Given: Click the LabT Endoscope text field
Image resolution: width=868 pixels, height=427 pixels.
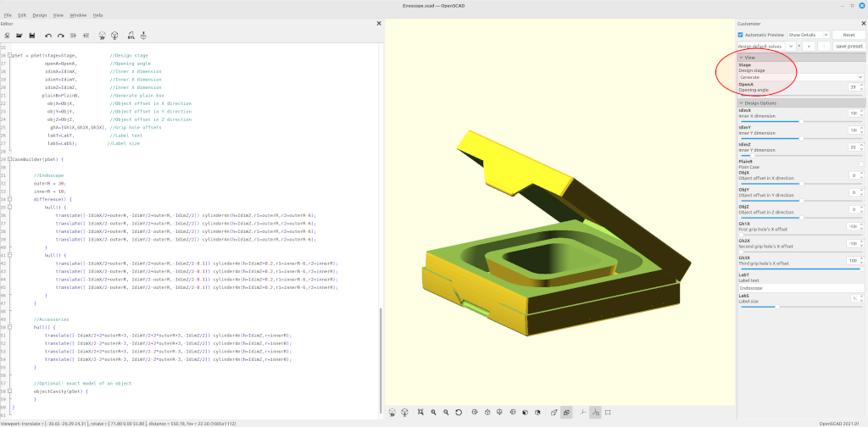Looking at the screenshot, I should [x=801, y=288].
